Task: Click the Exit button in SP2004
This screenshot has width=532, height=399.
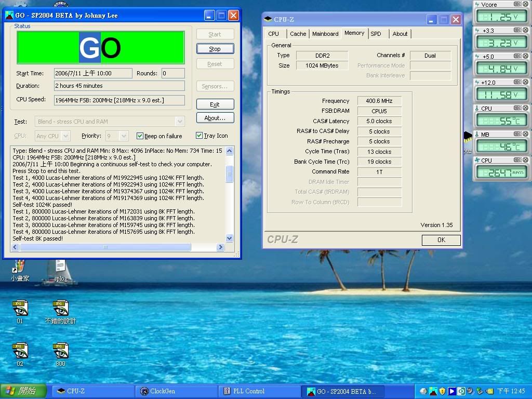Action: click(215, 104)
